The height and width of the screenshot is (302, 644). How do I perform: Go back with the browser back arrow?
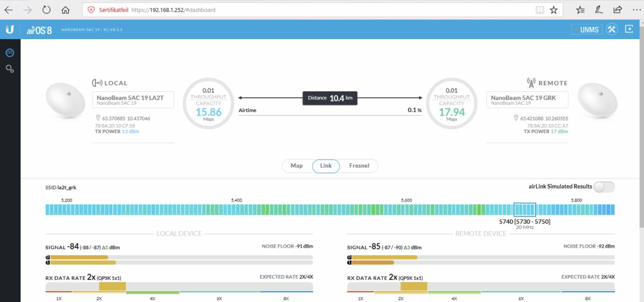(x=9, y=10)
